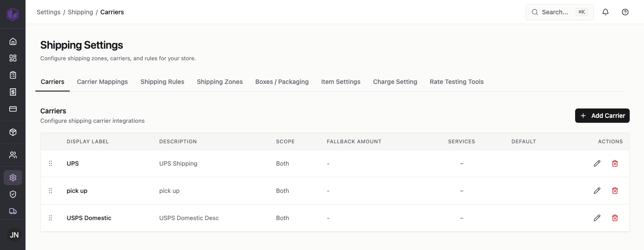Click the UPS display label
The image size is (644, 250).
[72, 163]
